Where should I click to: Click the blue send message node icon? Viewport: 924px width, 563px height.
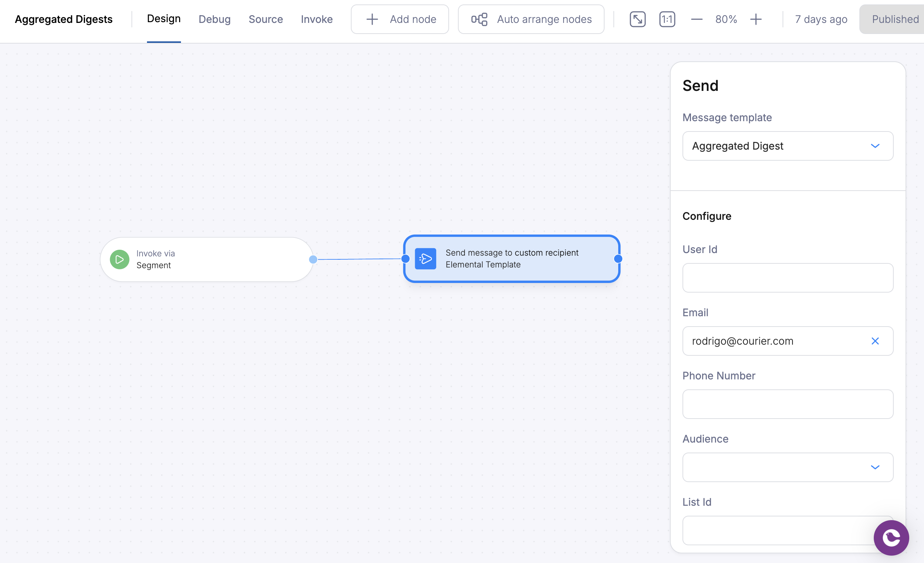coord(425,259)
